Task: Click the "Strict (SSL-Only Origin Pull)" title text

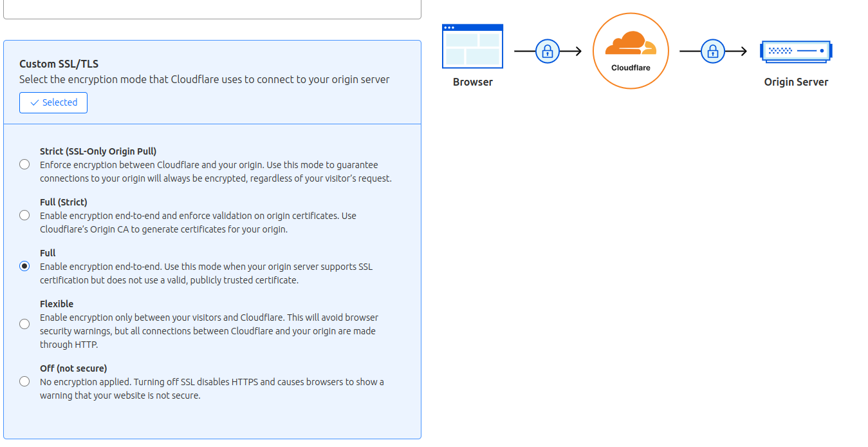Action: tap(98, 151)
